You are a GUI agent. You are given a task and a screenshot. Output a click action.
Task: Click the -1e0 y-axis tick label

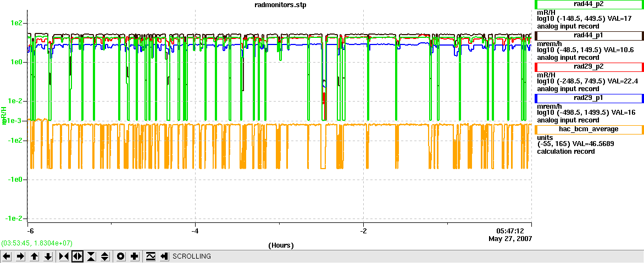coord(14,180)
